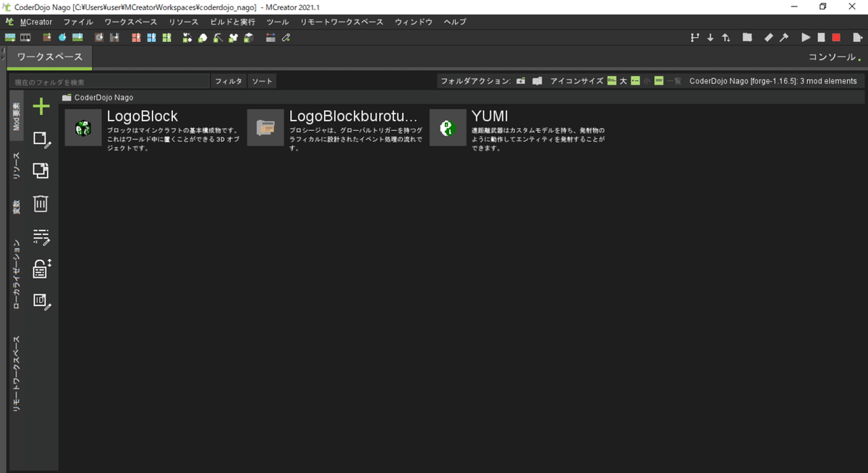The height and width of the screenshot is (473, 868).
Task: Duplicate a mod element
Action: pos(41,171)
